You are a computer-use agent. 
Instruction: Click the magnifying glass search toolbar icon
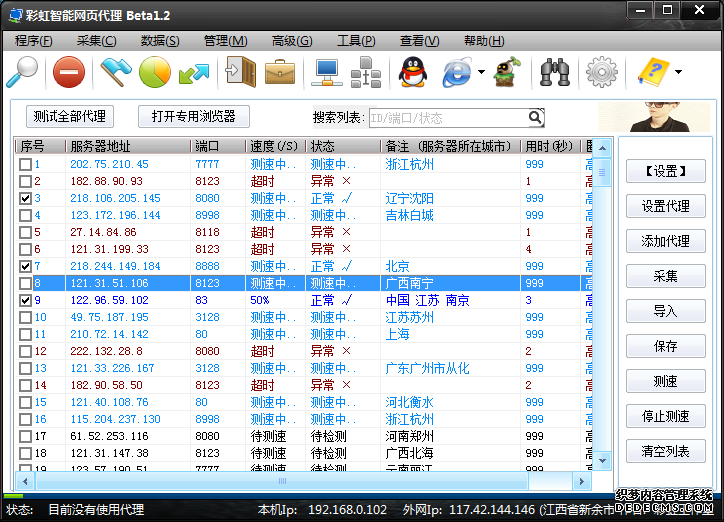22,72
